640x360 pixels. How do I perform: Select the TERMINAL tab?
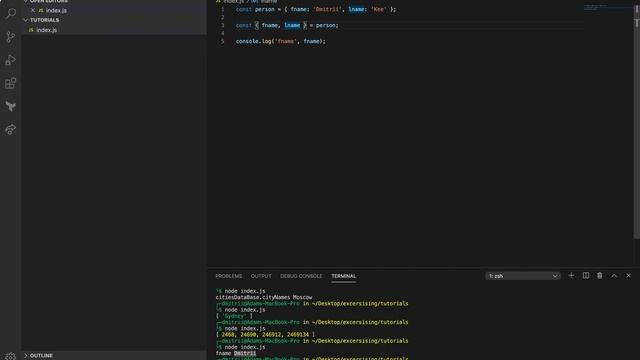(x=344, y=276)
